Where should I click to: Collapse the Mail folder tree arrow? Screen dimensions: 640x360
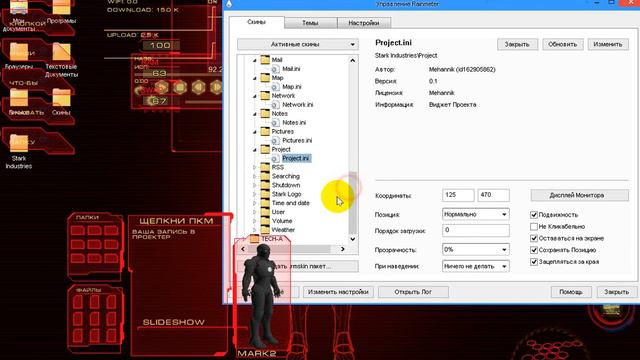pyautogui.click(x=255, y=60)
